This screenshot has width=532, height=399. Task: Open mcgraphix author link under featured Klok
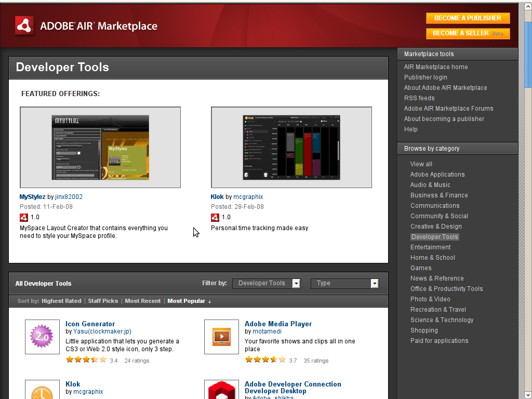coord(248,197)
